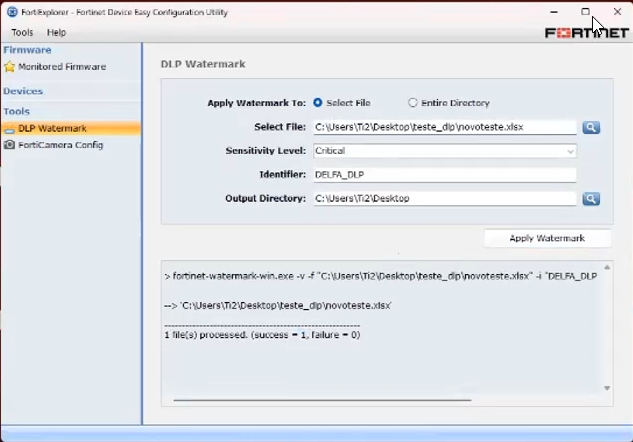Click the horizontal scrollbar of output log
This screenshot has height=442, width=633.
point(322,400)
